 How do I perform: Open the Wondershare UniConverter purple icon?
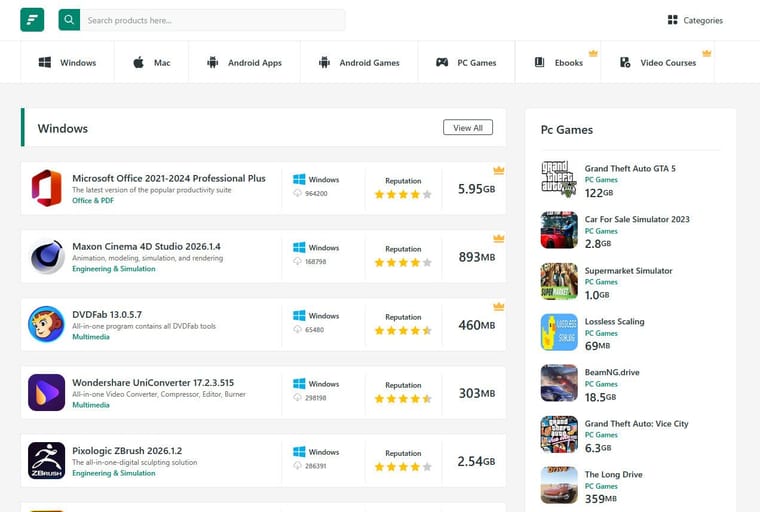pyautogui.click(x=47, y=393)
